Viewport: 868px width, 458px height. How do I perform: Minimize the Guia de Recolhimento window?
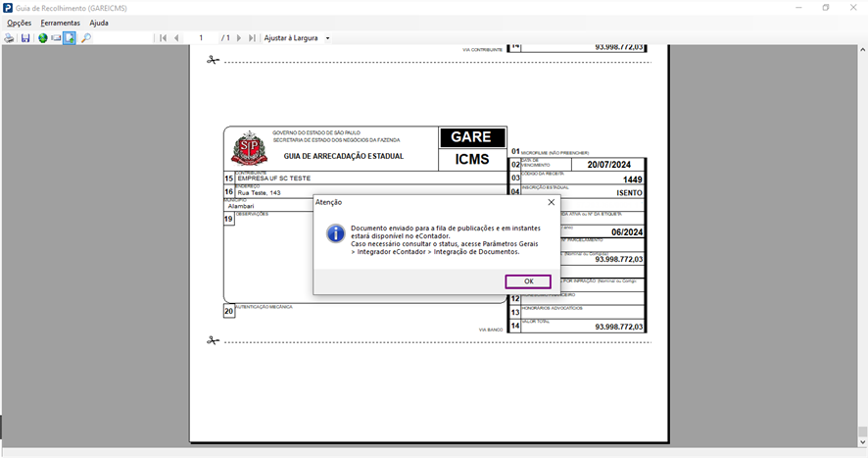(798, 8)
